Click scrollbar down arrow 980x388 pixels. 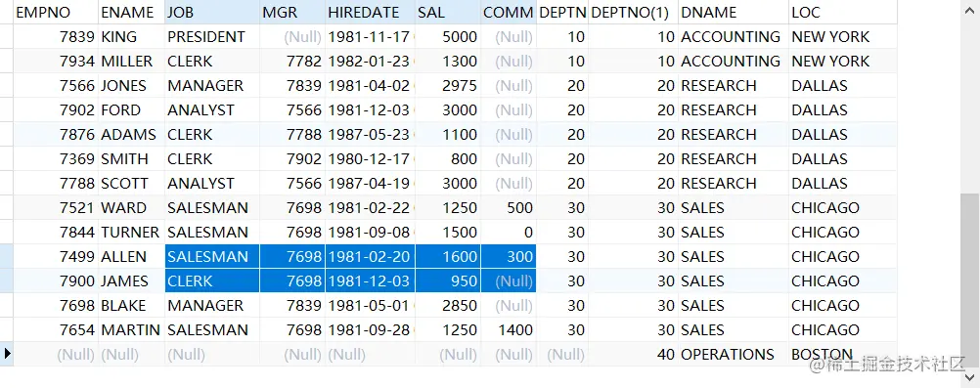pyautogui.click(x=970, y=377)
